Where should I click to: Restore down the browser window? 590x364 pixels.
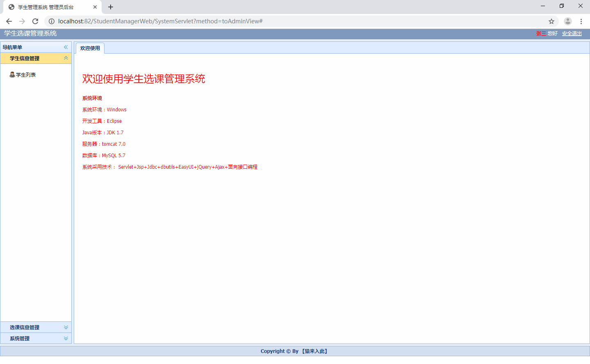pos(562,6)
